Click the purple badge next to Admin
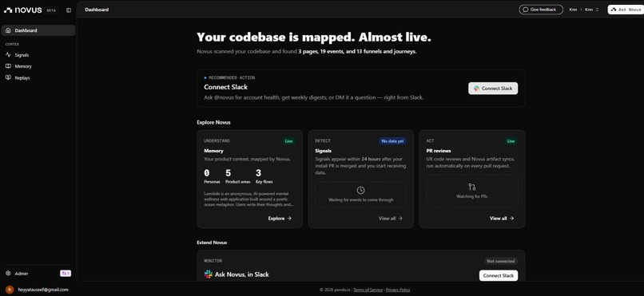 pyautogui.click(x=66, y=273)
